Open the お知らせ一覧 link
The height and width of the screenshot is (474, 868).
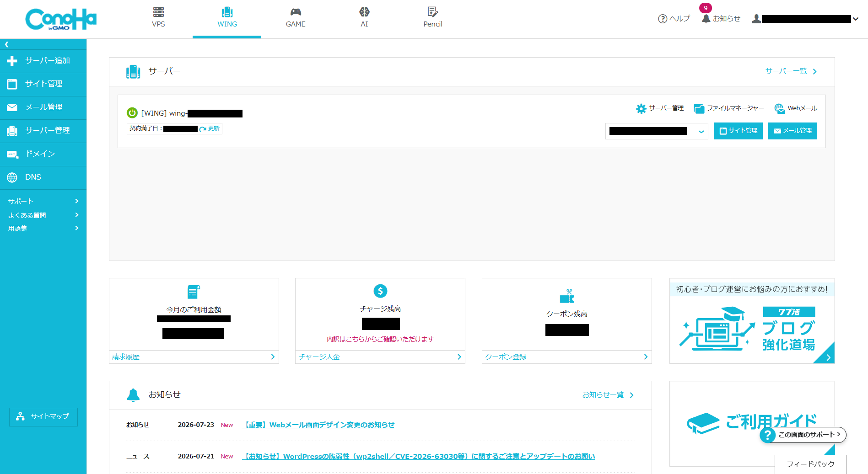[x=608, y=395]
